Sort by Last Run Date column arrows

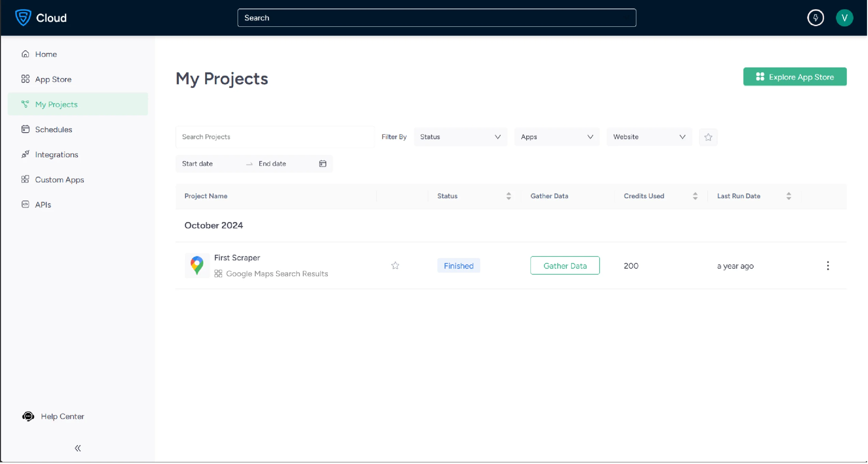pyautogui.click(x=789, y=196)
